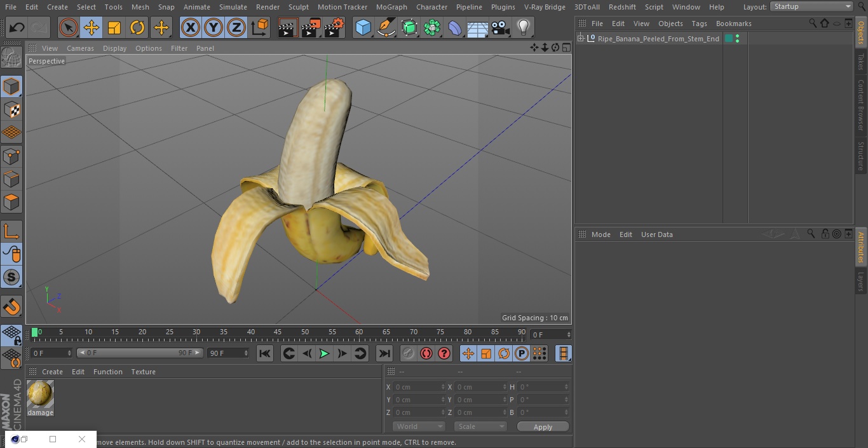Click the X position input field
The width and height of the screenshot is (868, 448).
click(419, 387)
